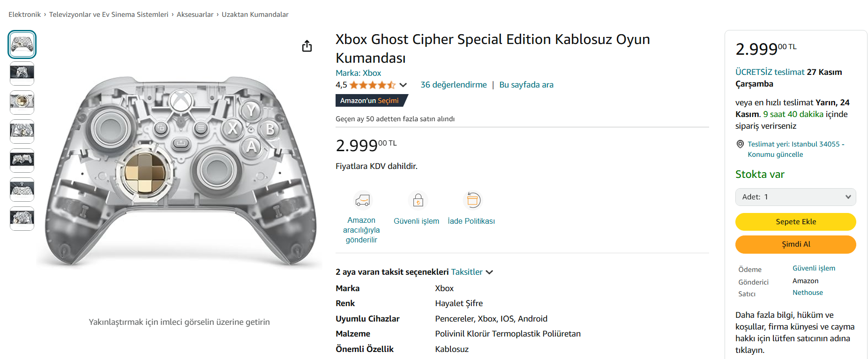Click the Şimdi Al button
Screen dimensions: 868x359
pos(795,244)
